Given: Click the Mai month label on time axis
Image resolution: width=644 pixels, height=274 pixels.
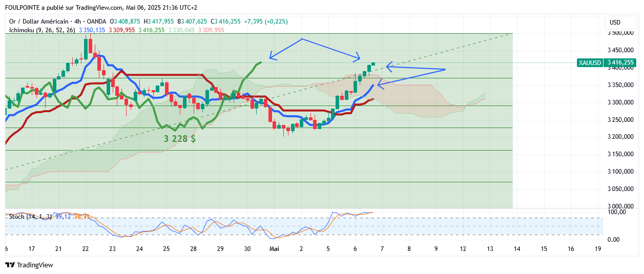Looking at the screenshot, I should point(274,249).
